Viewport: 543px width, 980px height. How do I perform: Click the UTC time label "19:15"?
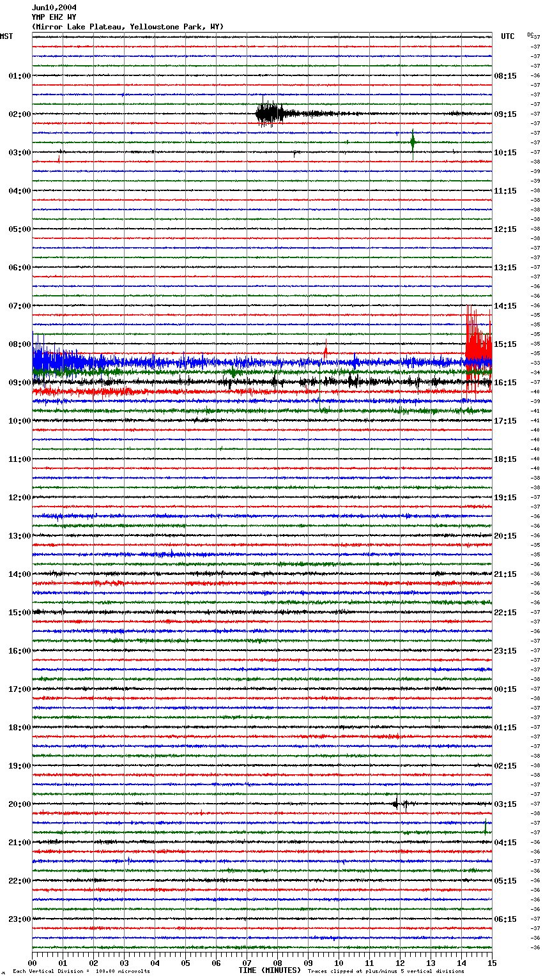click(x=505, y=498)
